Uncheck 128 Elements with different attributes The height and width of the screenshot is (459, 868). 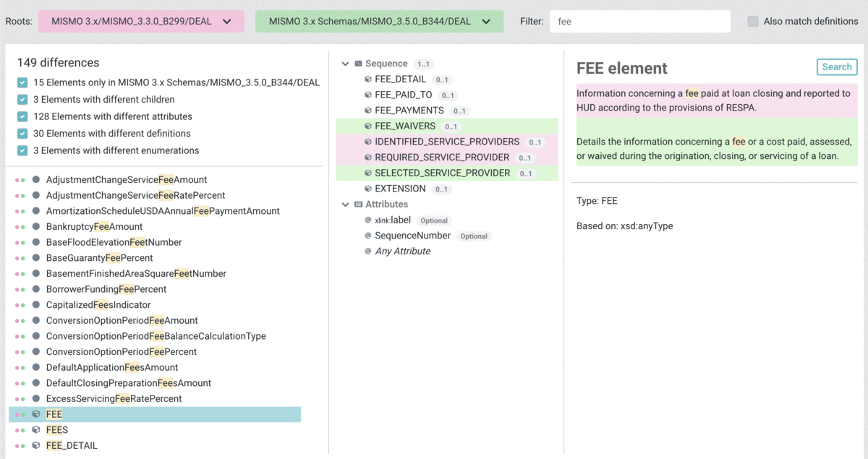pyautogui.click(x=21, y=116)
